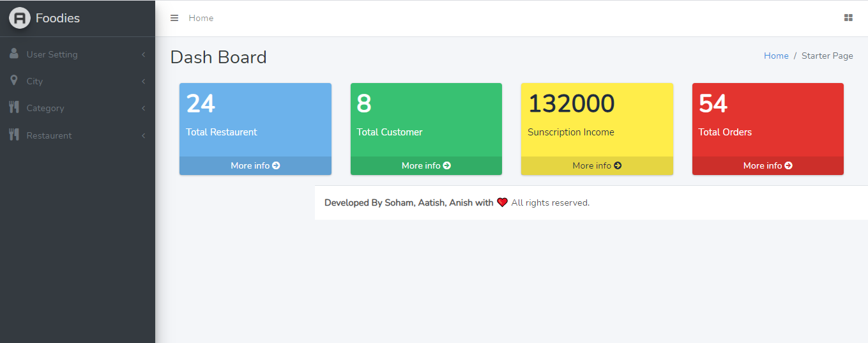Click arrow icon on Sunscription Income card
868x343 pixels.
(618, 165)
